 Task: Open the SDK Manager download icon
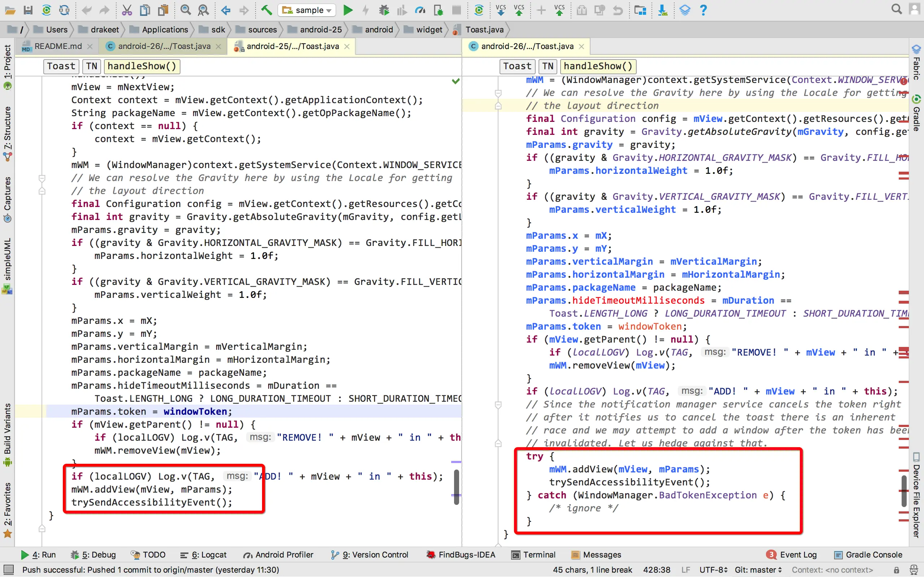[x=663, y=10]
